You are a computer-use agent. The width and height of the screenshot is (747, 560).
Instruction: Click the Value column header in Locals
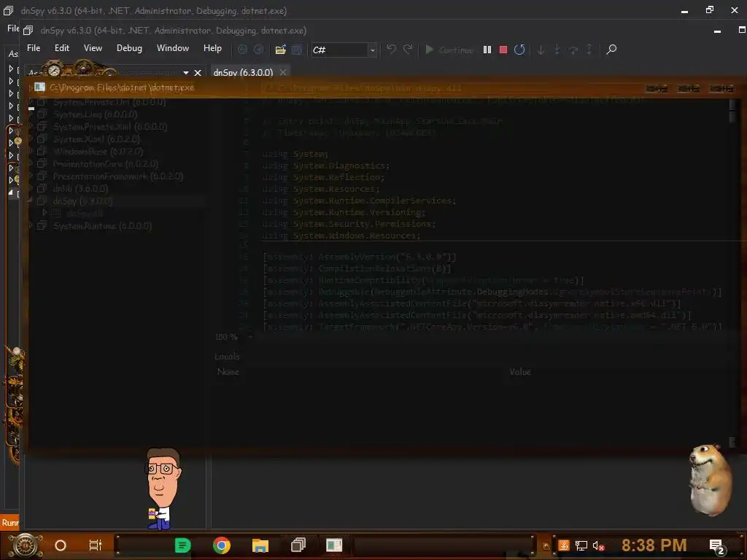[519, 371]
